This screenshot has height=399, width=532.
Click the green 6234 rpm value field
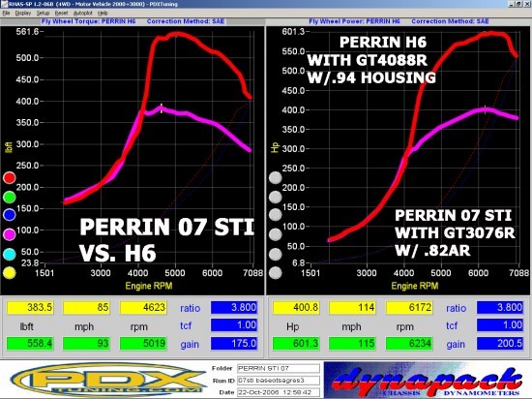[x=409, y=343]
